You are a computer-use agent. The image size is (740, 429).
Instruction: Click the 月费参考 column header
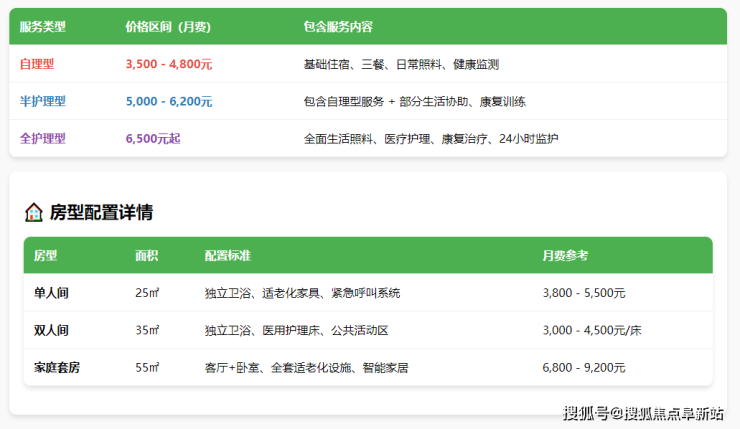(x=565, y=255)
